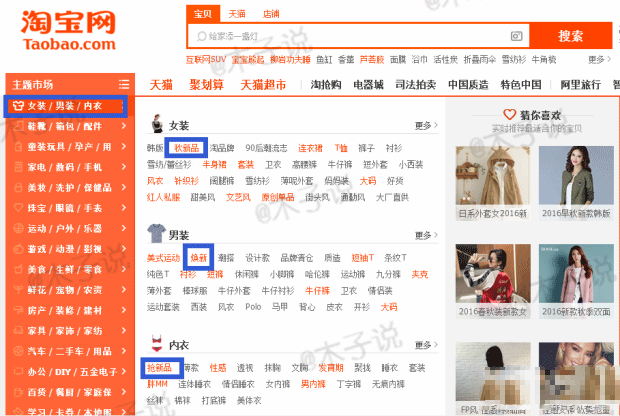The image size is (620, 416).
Task: Open 淘抢购 in the navigation bar
Action: click(x=326, y=85)
